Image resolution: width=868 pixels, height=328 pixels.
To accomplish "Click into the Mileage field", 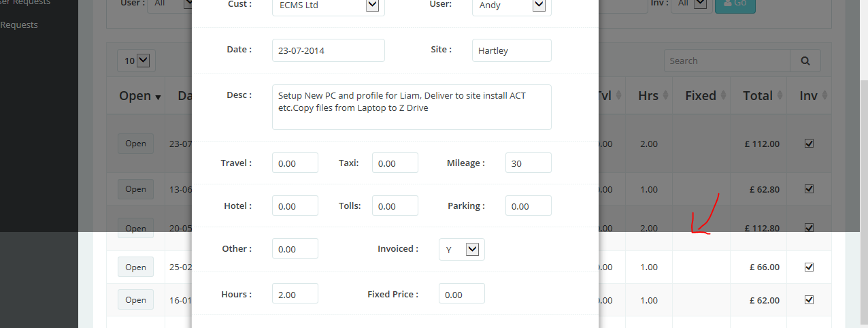I will (528, 163).
